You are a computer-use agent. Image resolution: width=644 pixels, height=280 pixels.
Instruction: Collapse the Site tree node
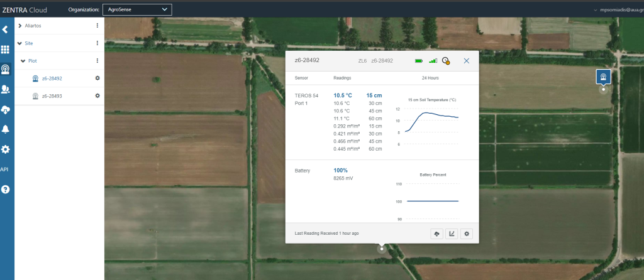point(20,43)
